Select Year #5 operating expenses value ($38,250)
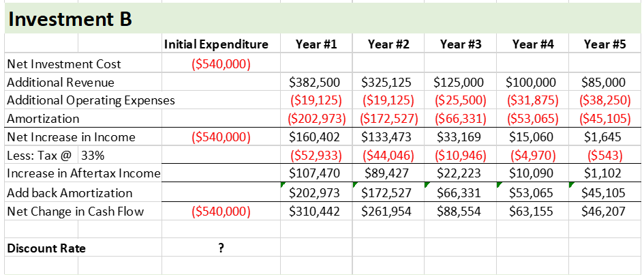644x275 pixels. pos(604,100)
